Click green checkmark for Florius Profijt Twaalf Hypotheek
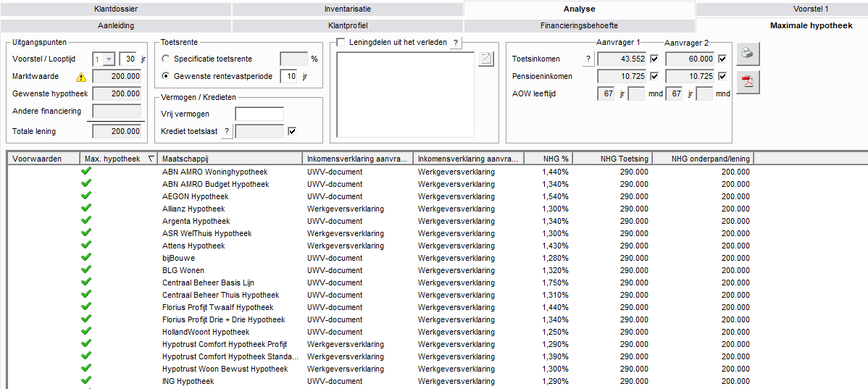 click(85, 306)
